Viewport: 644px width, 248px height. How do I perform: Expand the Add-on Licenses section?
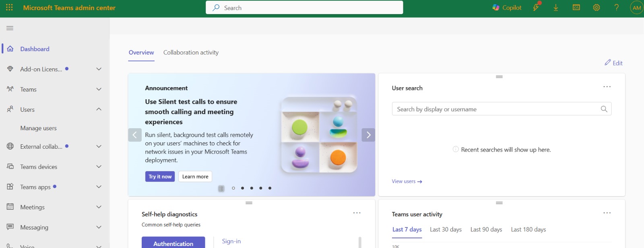point(99,69)
